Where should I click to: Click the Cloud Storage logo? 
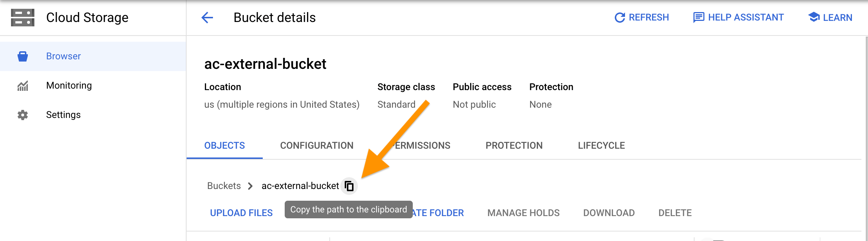(x=23, y=17)
